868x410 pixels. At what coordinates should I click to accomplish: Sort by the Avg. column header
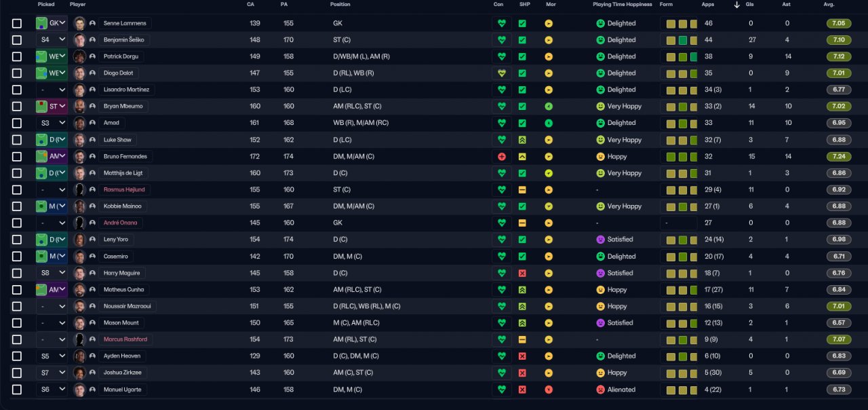click(x=829, y=5)
